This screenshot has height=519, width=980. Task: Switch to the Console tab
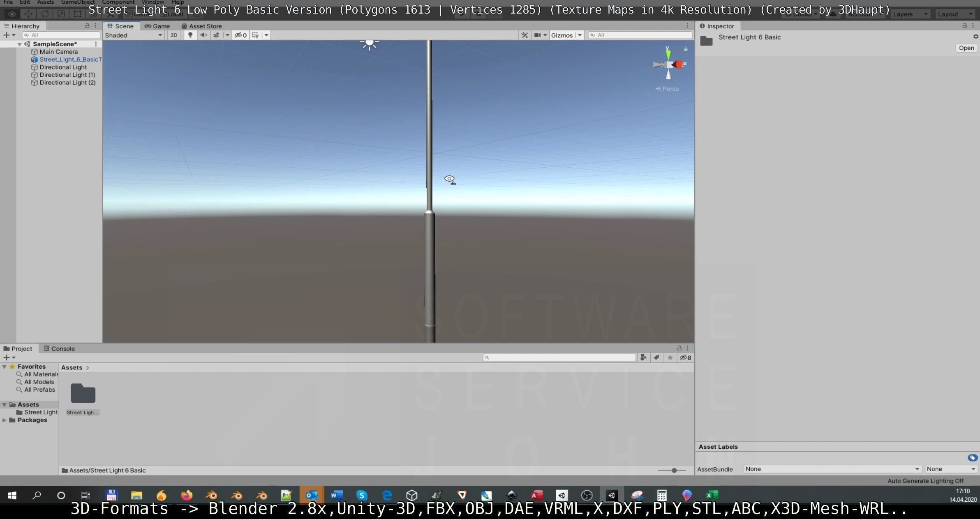coord(59,348)
